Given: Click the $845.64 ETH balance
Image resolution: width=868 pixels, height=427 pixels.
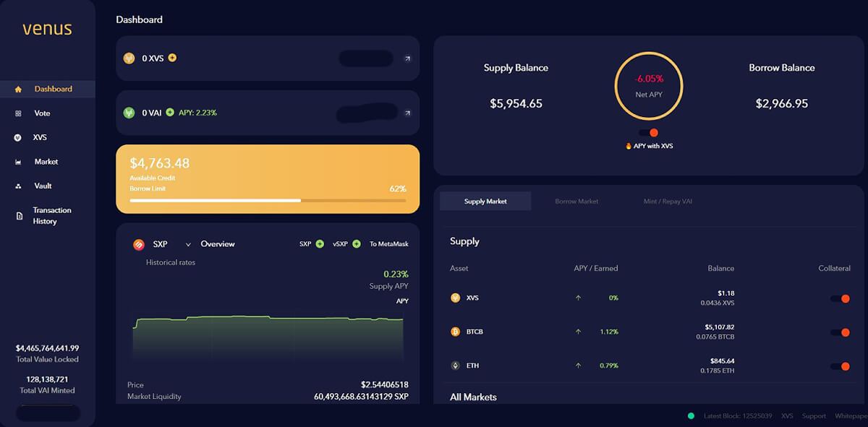Looking at the screenshot, I should pyautogui.click(x=723, y=361).
